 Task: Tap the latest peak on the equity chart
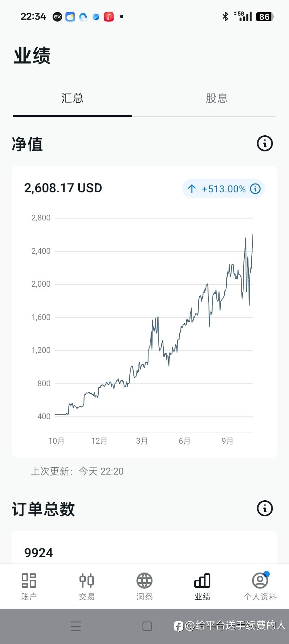[x=252, y=235]
